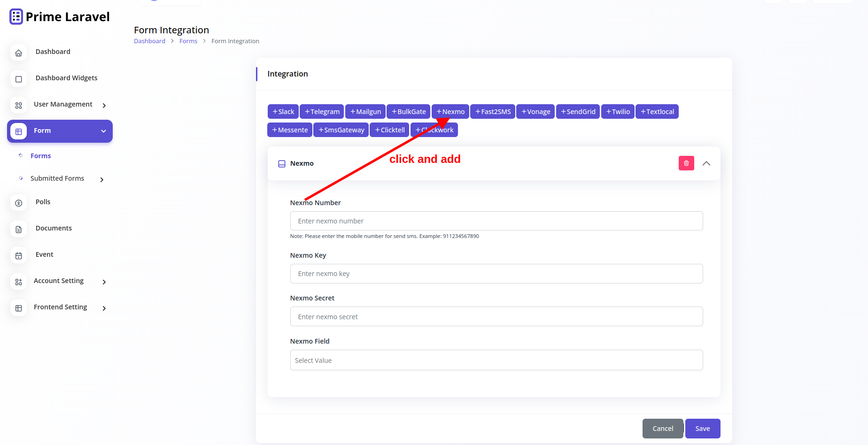Select the Form section in sidebar
The height and width of the screenshot is (445, 868).
coord(42,130)
